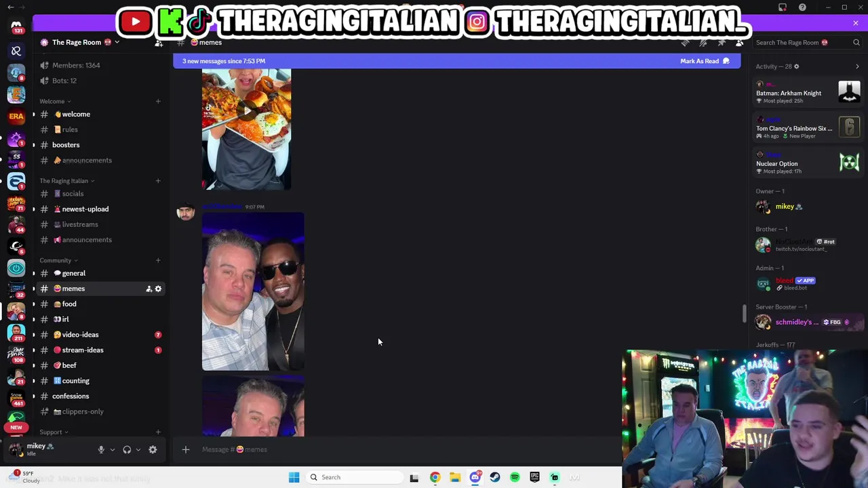This screenshot has width=868, height=488.
Task: Open Discord help question mark icon
Action: [x=802, y=7]
